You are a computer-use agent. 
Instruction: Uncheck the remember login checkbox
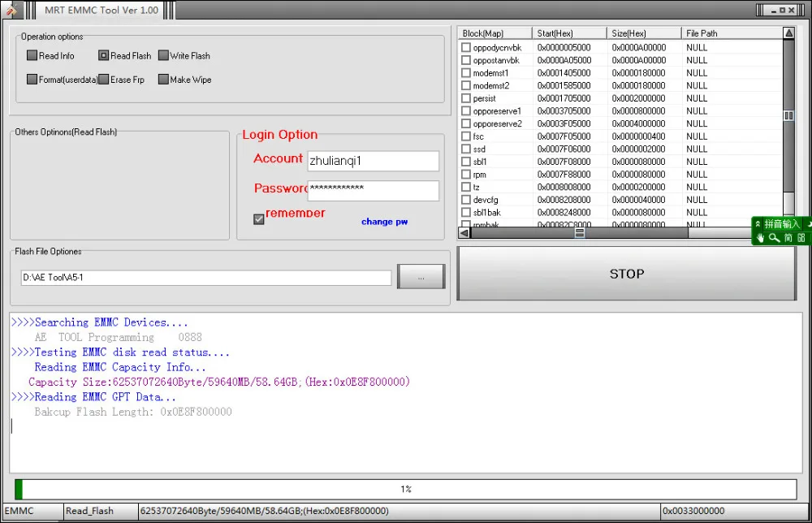[259, 219]
